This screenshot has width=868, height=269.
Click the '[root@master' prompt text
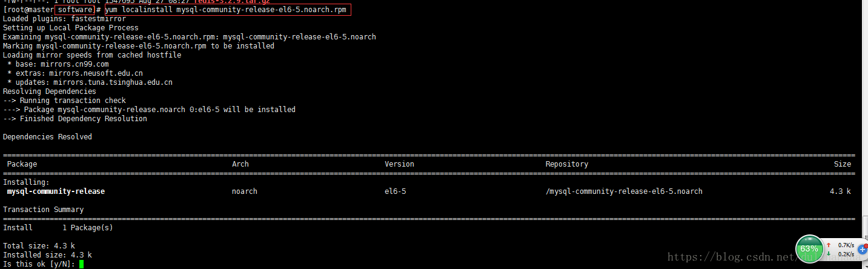point(28,10)
